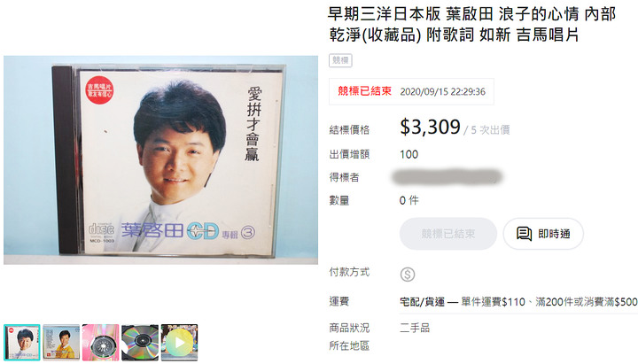
Task: Select the third thumbnail showing CD tray
Action: (100, 343)
